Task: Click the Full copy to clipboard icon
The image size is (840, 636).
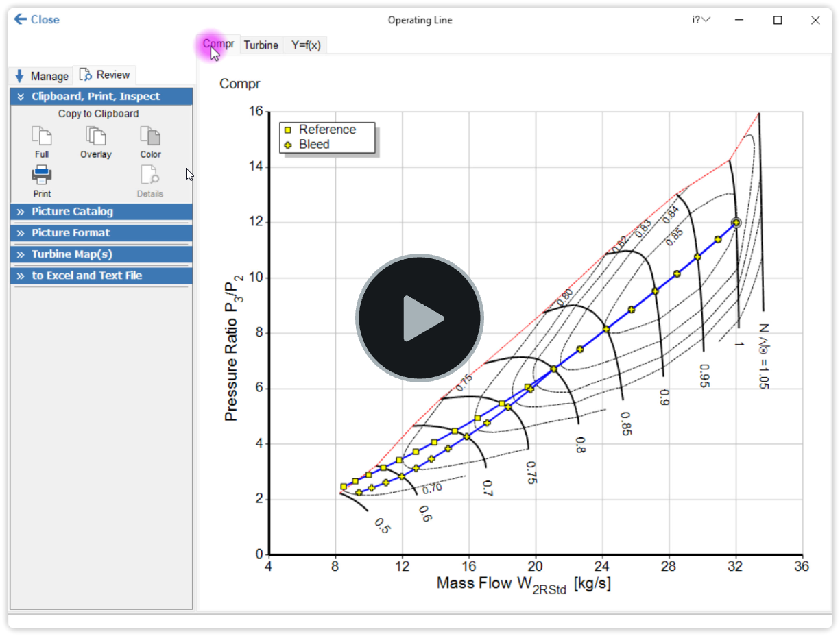Action: coord(42,137)
